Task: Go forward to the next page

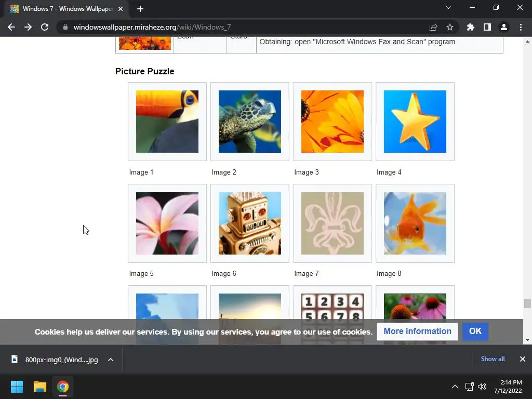Action: [28, 27]
